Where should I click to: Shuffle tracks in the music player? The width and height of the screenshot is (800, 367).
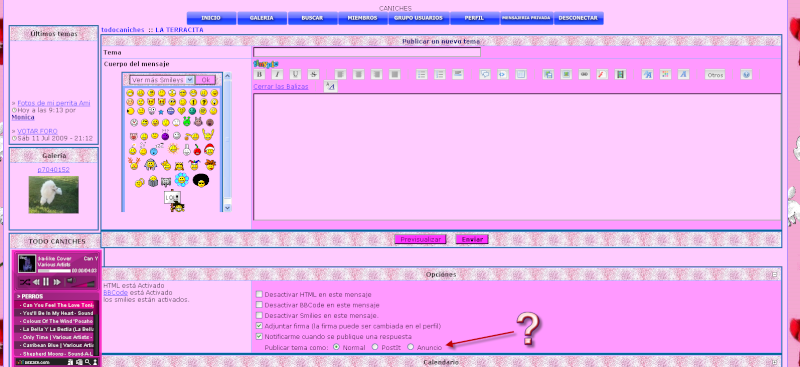(x=24, y=282)
